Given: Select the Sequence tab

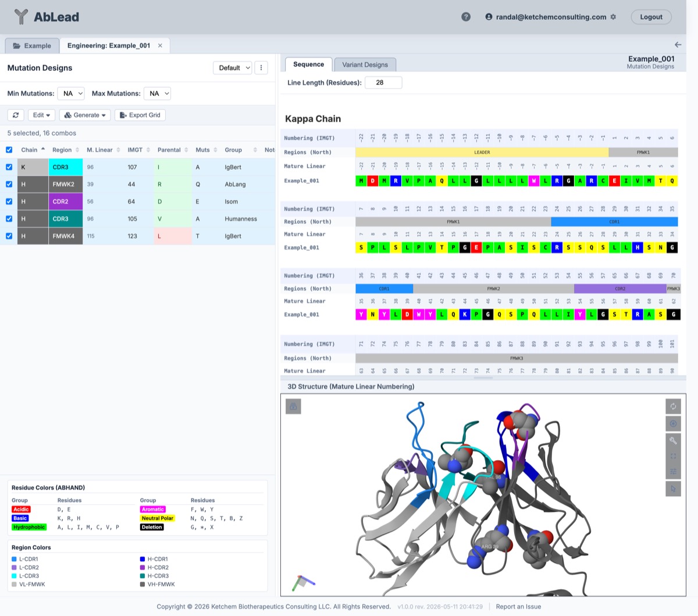Looking at the screenshot, I should [308, 65].
